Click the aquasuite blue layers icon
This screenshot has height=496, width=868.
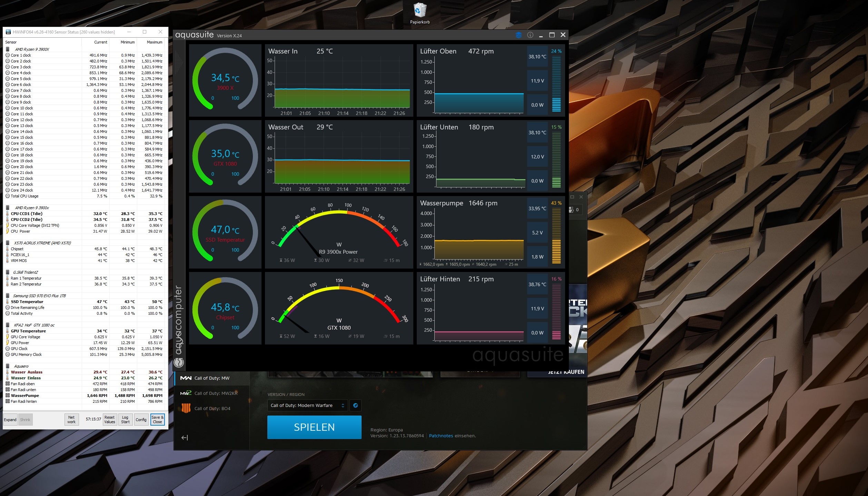(x=519, y=35)
